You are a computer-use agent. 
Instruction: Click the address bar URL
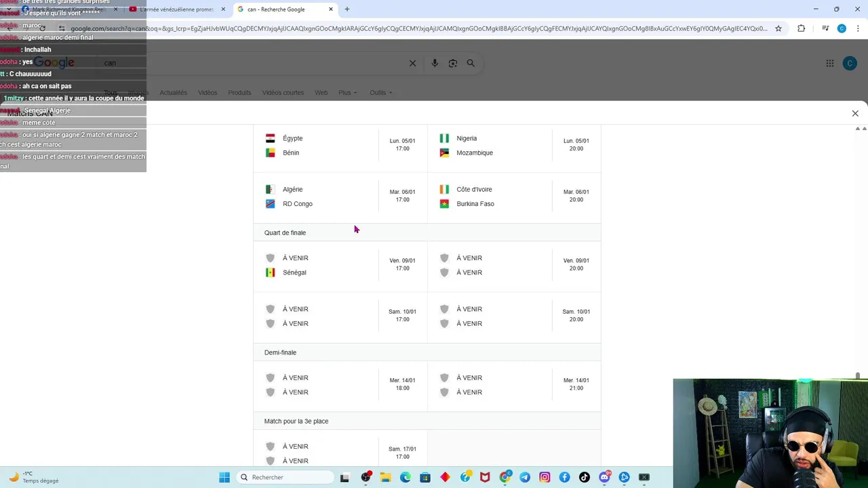click(x=419, y=28)
